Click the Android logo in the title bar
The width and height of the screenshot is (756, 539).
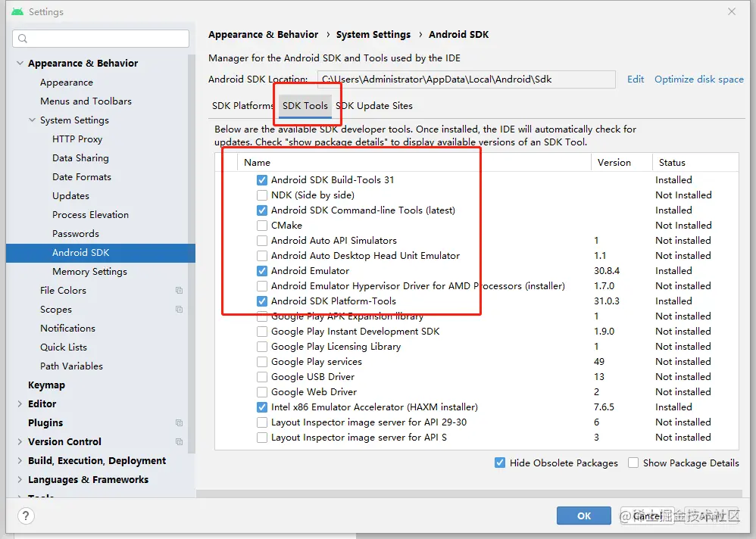(17, 12)
